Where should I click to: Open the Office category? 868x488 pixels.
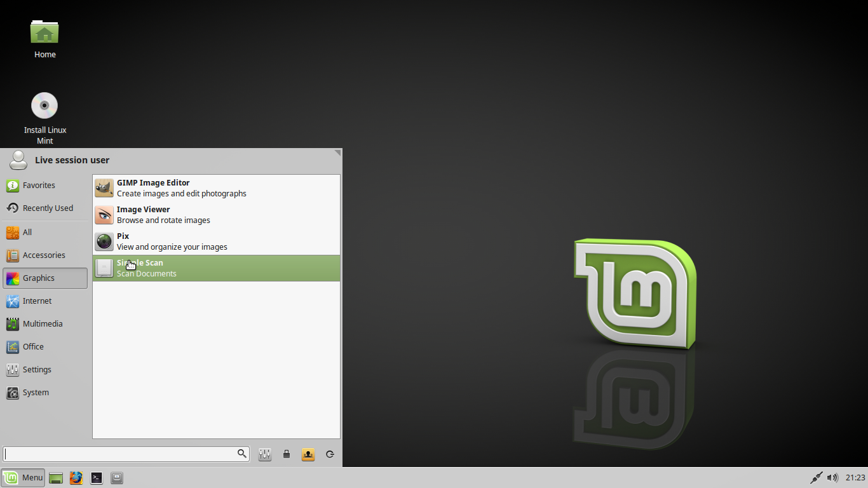45,347
